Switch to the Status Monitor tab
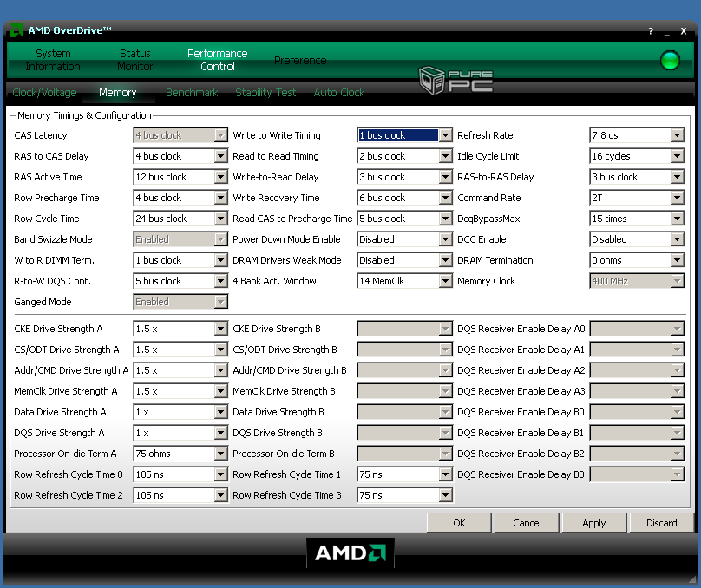The width and height of the screenshot is (701, 588). click(135, 60)
